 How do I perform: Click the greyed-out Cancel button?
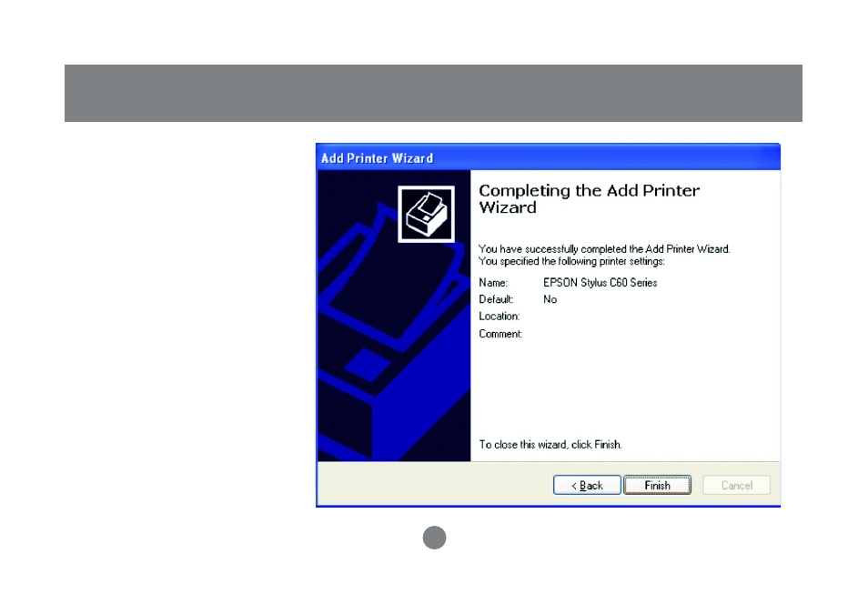pos(736,485)
